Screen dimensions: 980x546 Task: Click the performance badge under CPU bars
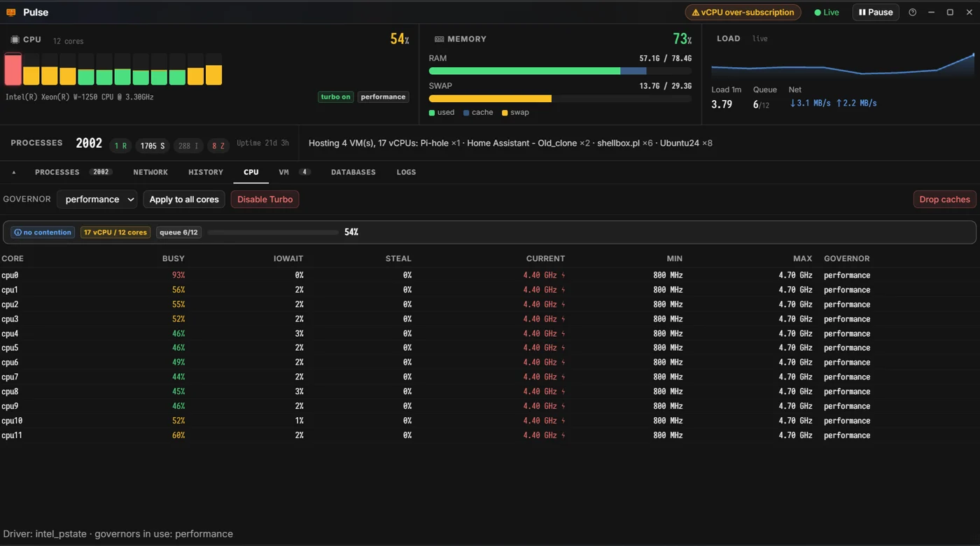383,97
